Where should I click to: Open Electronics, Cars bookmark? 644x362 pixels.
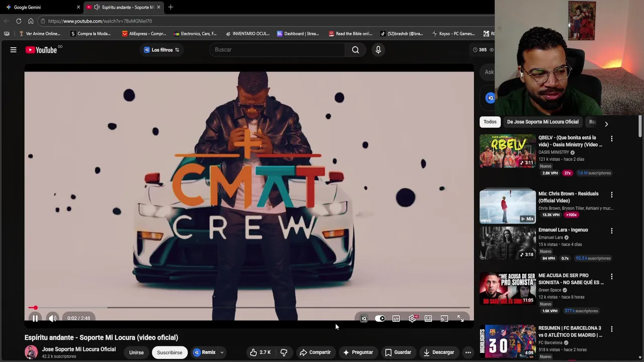(195, 34)
